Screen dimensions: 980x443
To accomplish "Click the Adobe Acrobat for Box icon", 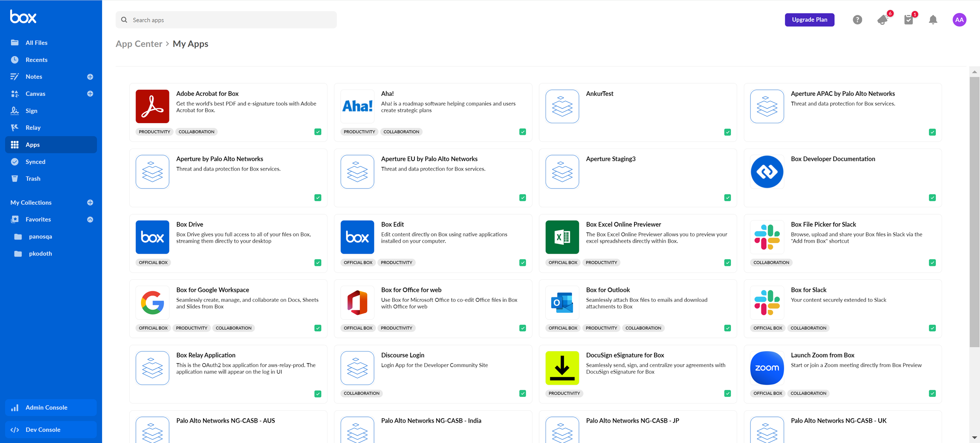I will tap(152, 106).
